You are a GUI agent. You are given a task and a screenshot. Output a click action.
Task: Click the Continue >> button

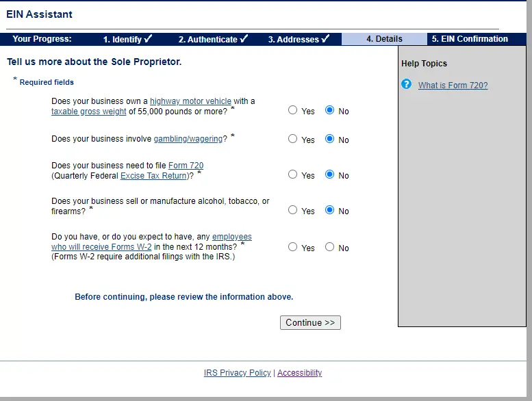point(310,322)
